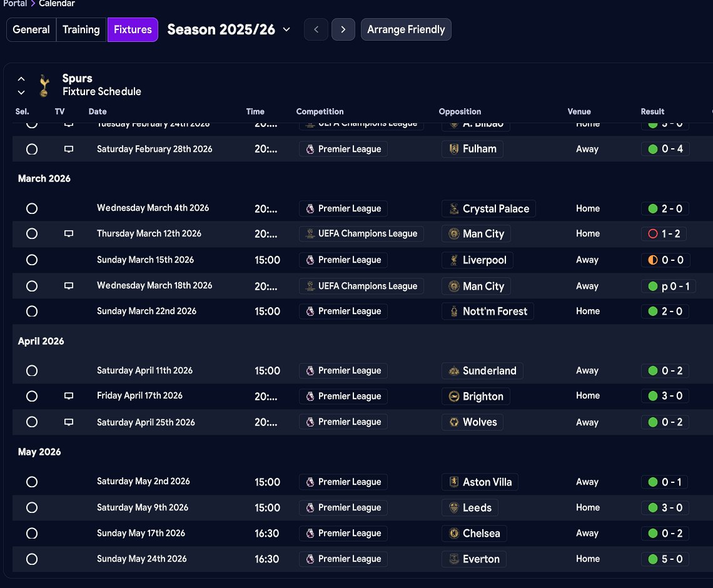Open the Season 2025/26 dropdown

tap(286, 29)
